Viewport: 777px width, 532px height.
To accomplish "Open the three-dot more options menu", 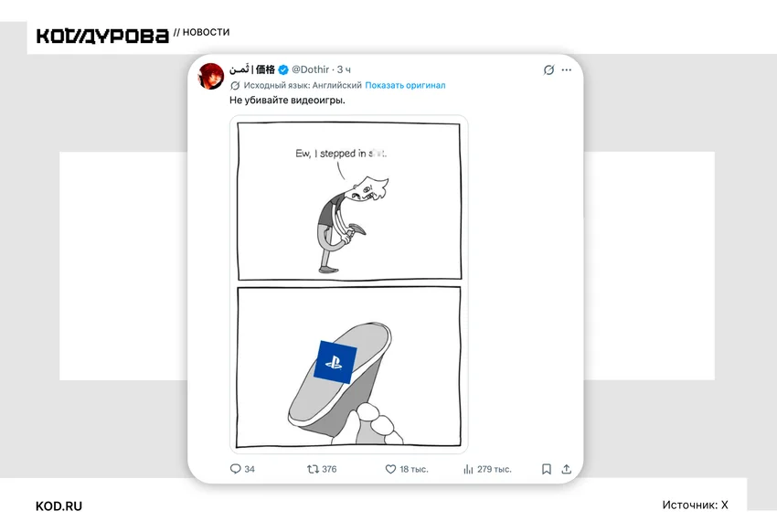I will (567, 69).
